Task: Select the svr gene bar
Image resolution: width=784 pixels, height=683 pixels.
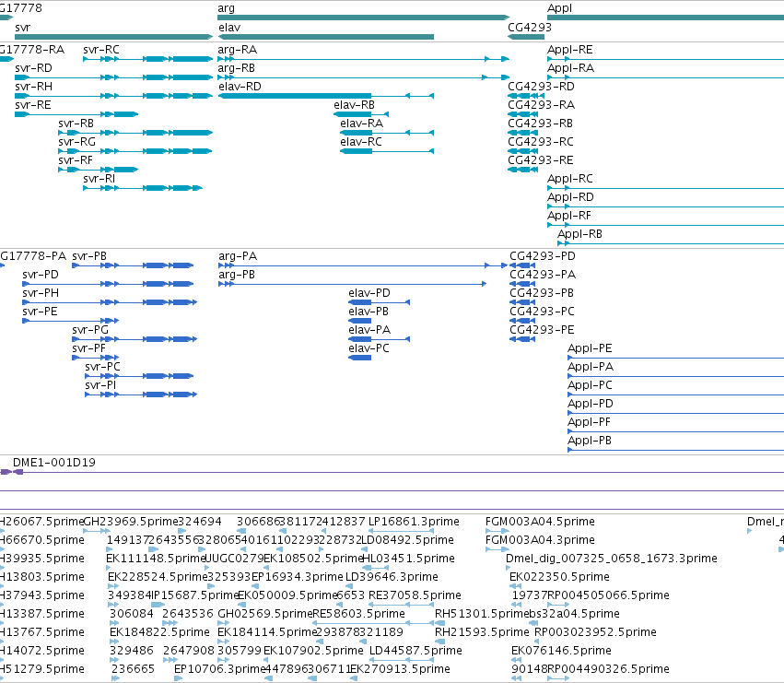Action: click(x=114, y=37)
